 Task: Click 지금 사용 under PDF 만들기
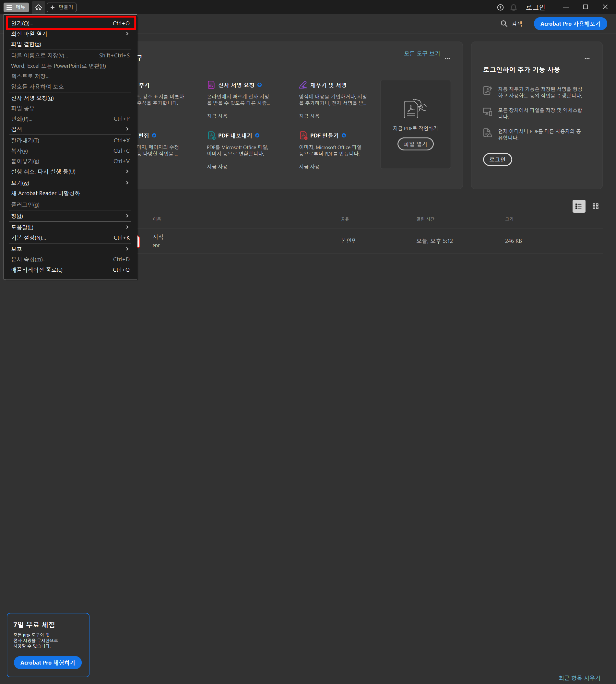pos(309,167)
